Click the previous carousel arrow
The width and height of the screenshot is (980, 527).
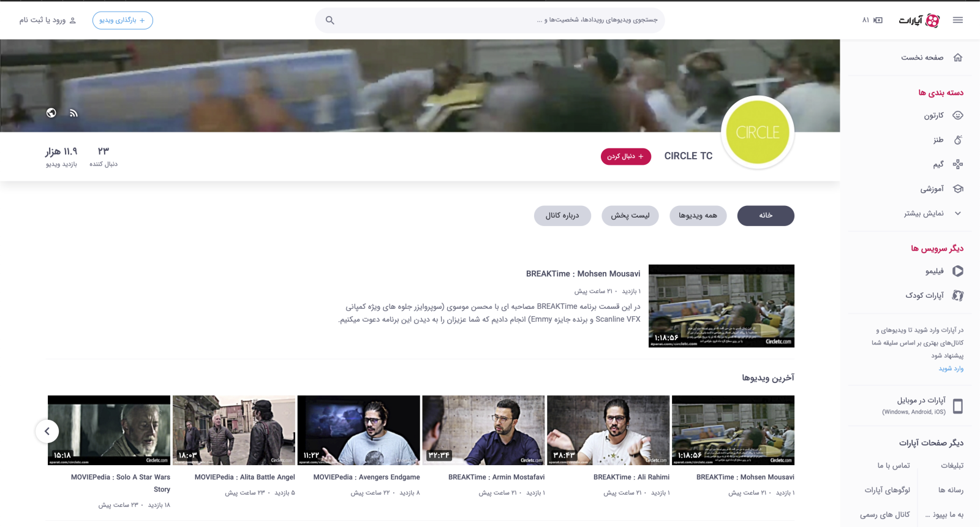[x=47, y=431]
